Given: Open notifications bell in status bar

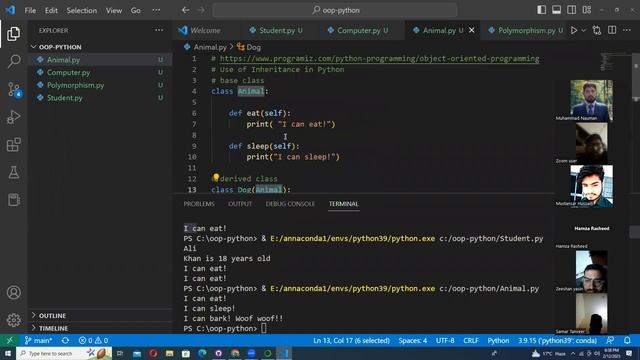Looking at the screenshot, I should tap(627, 340).
